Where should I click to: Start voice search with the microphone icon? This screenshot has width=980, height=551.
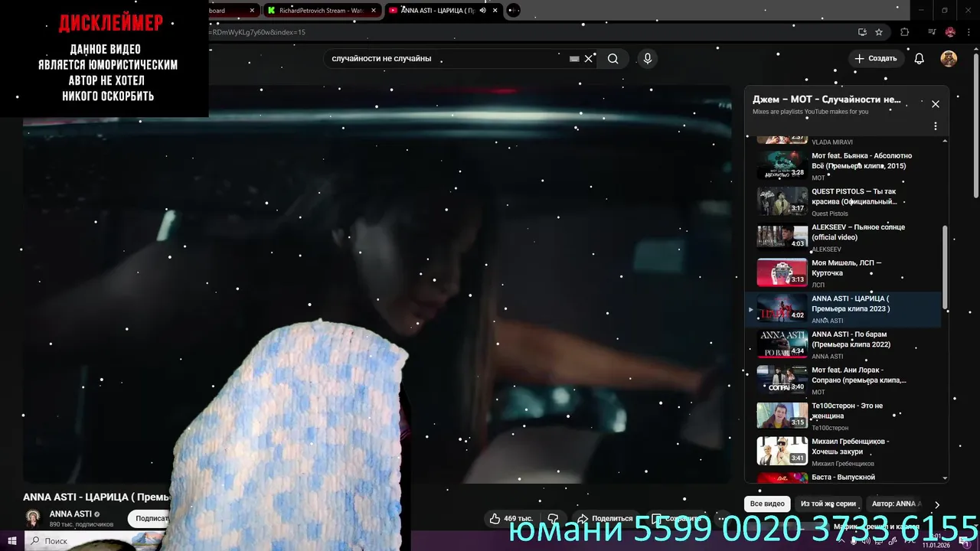[648, 59]
